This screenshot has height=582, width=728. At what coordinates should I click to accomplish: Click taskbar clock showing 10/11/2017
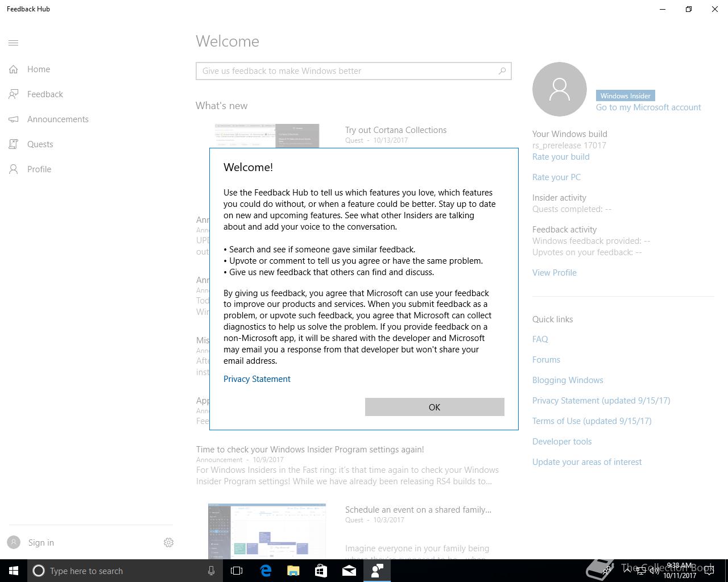680,571
